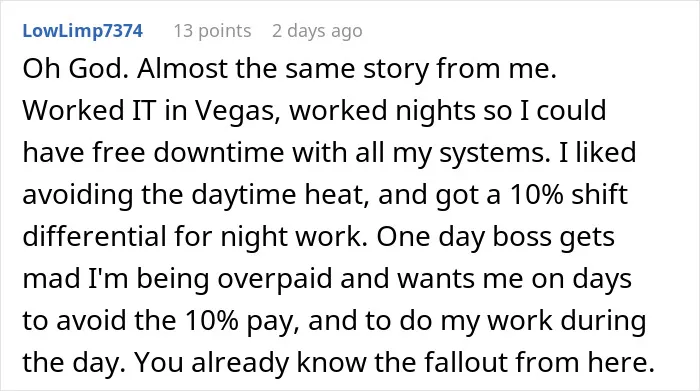Viewport: 700px width, 391px height.
Task: Click the phrase differential for night work
Action: click(x=195, y=237)
